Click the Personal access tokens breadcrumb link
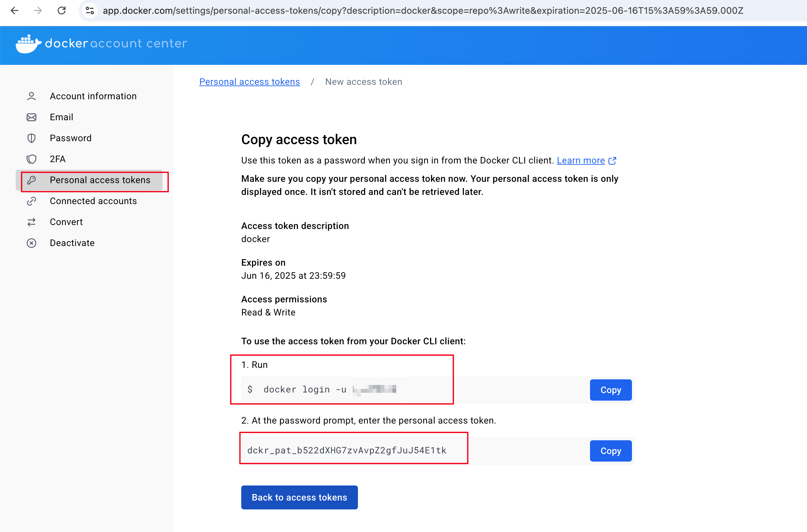 (249, 82)
